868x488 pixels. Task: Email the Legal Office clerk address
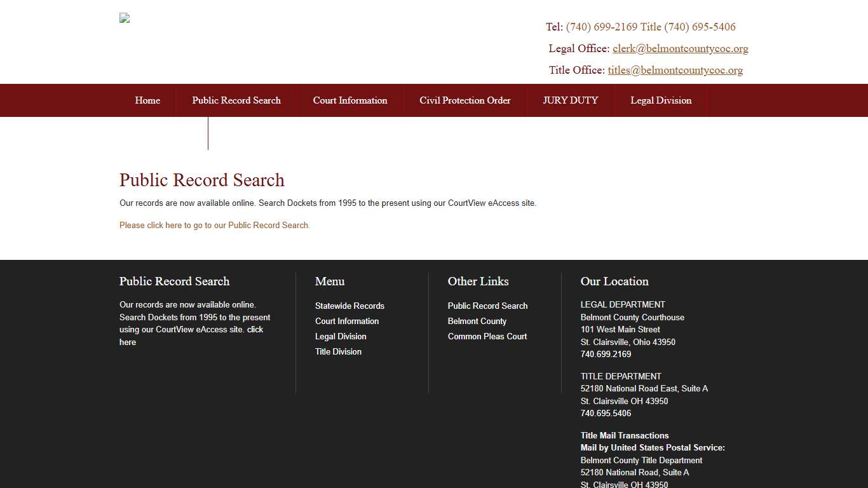click(681, 48)
